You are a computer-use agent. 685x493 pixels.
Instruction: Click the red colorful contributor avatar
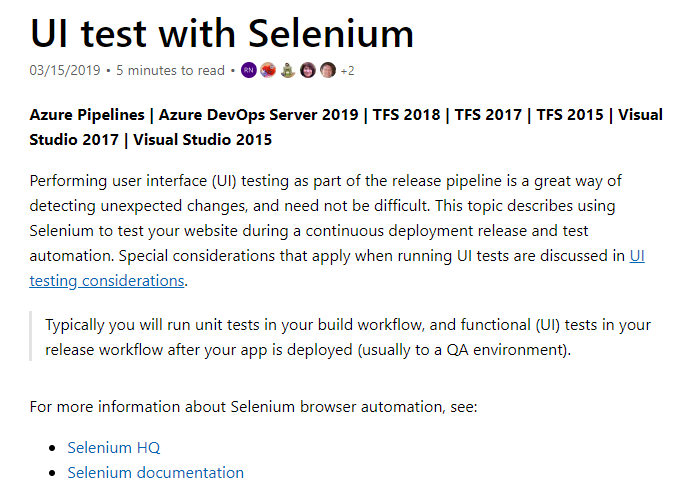click(268, 70)
